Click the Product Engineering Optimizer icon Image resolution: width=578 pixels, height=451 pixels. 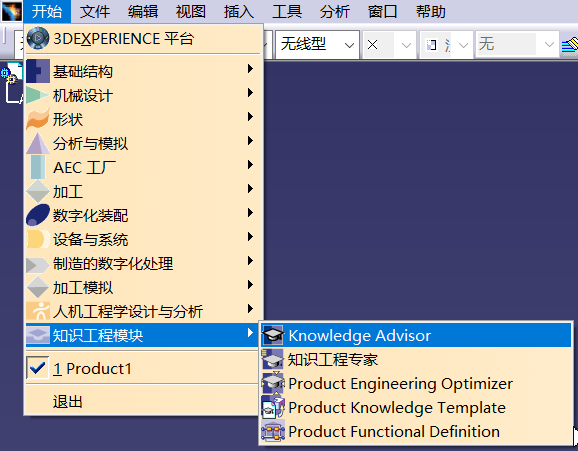(x=273, y=383)
